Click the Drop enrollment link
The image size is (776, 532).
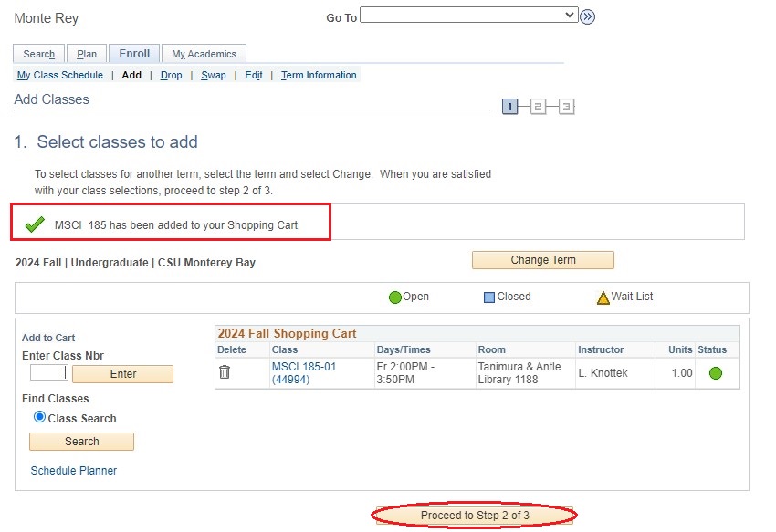pos(171,75)
